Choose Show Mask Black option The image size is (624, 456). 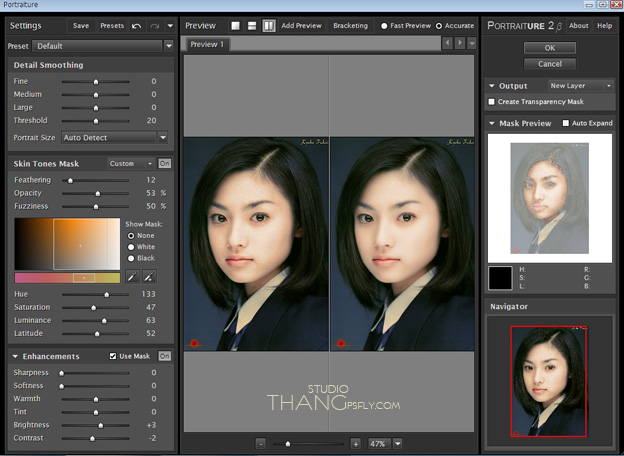pos(131,258)
